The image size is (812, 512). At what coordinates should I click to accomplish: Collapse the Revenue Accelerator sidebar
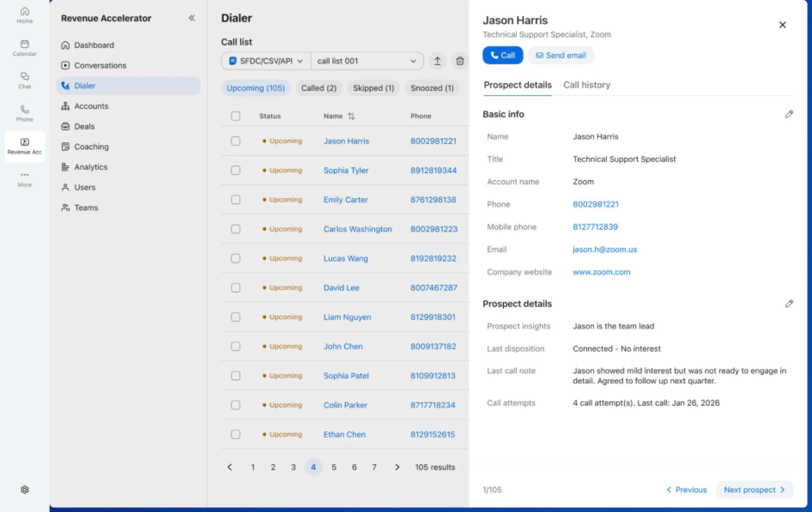point(192,18)
